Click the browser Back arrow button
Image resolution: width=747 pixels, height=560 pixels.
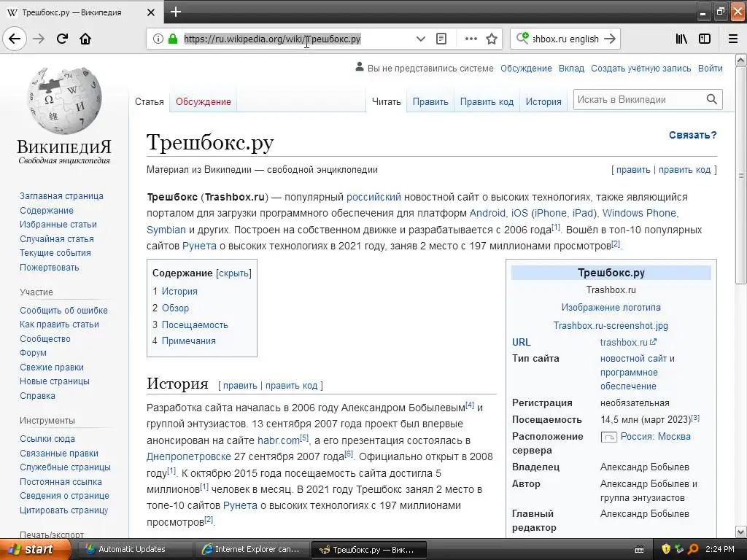pos(15,39)
